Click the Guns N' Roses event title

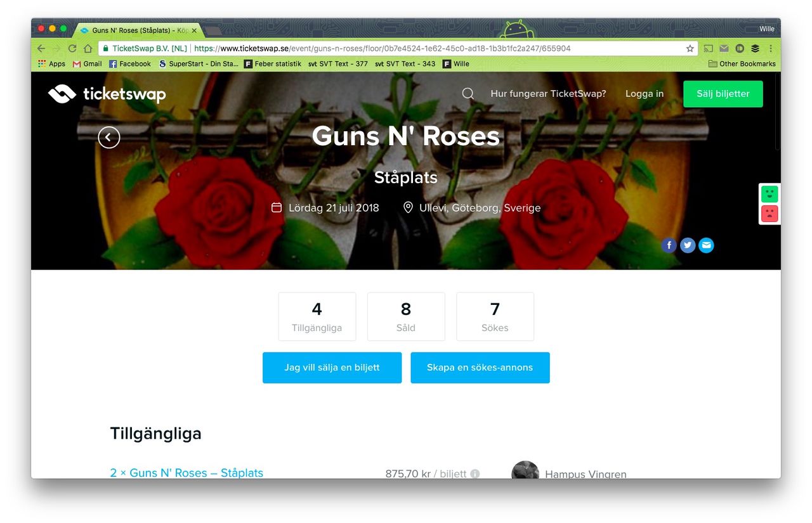tap(406, 136)
